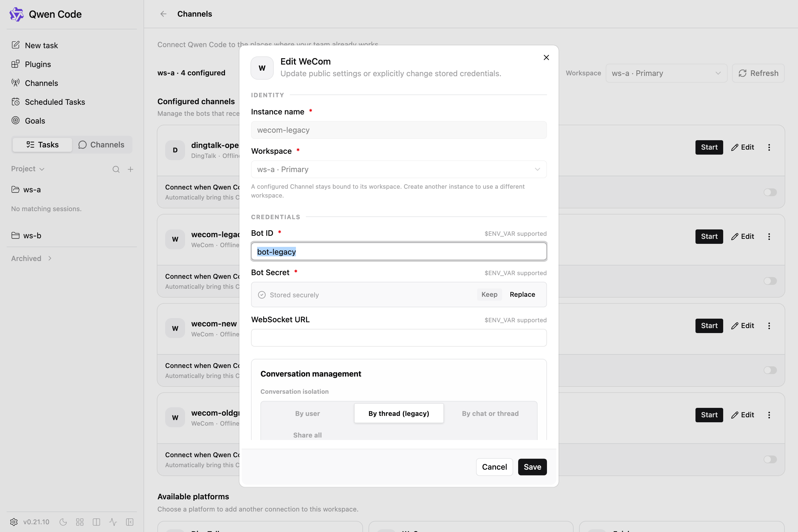Start the wecom-legacy channel
Image resolution: width=798 pixels, height=532 pixels.
tap(709, 236)
